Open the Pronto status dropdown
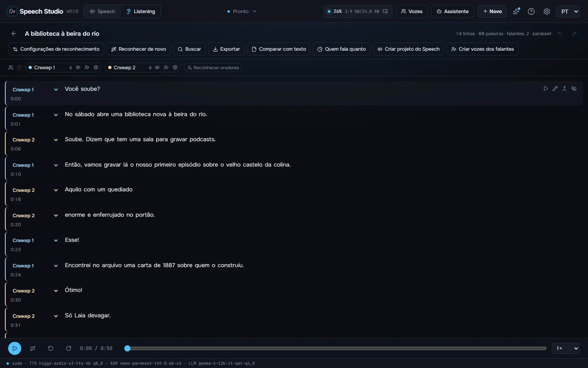Viewport: 588px width, 368px height. (242, 11)
